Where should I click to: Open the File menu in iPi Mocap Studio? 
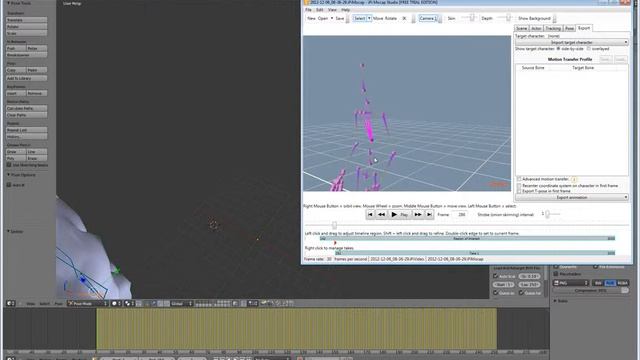point(308,10)
